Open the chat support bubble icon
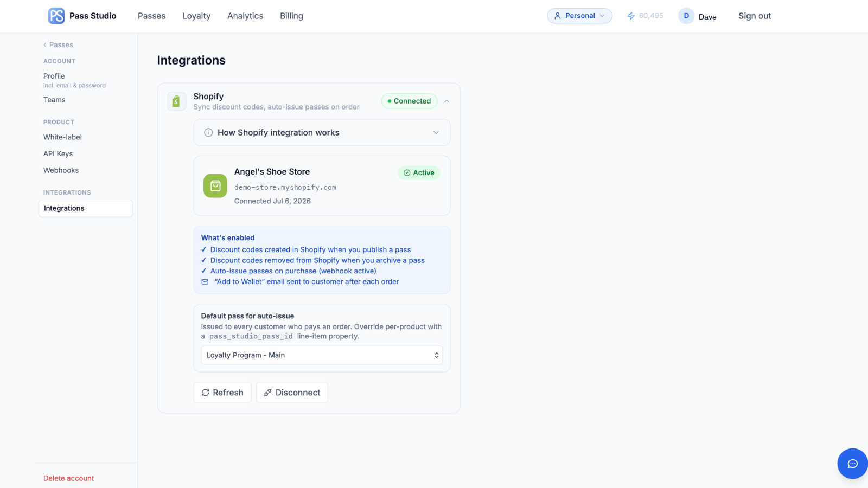Screen dimensions: 868x488 click(x=852, y=464)
